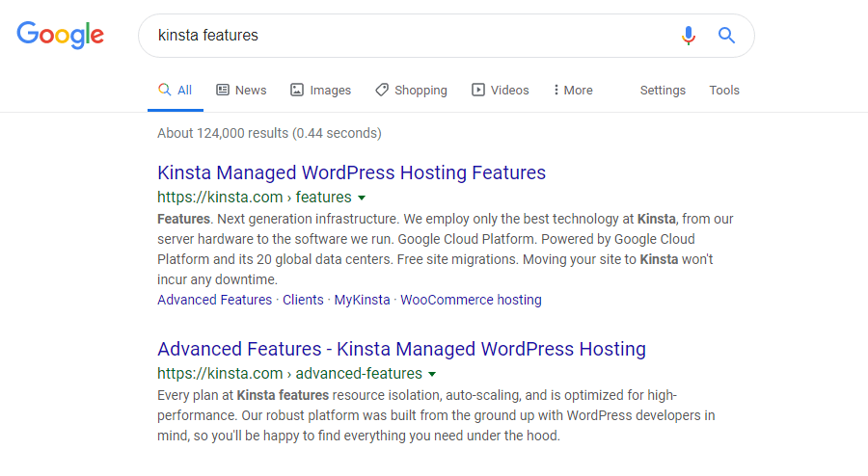Expand dropdown arrow beside kinsta.com › advanced-features
The height and width of the screenshot is (476, 868).
432,374
